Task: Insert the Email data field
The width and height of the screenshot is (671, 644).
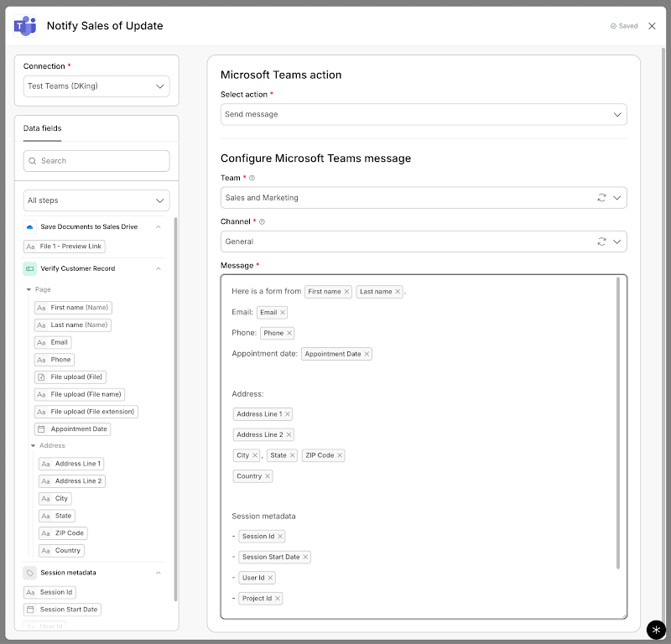Action: pos(53,342)
